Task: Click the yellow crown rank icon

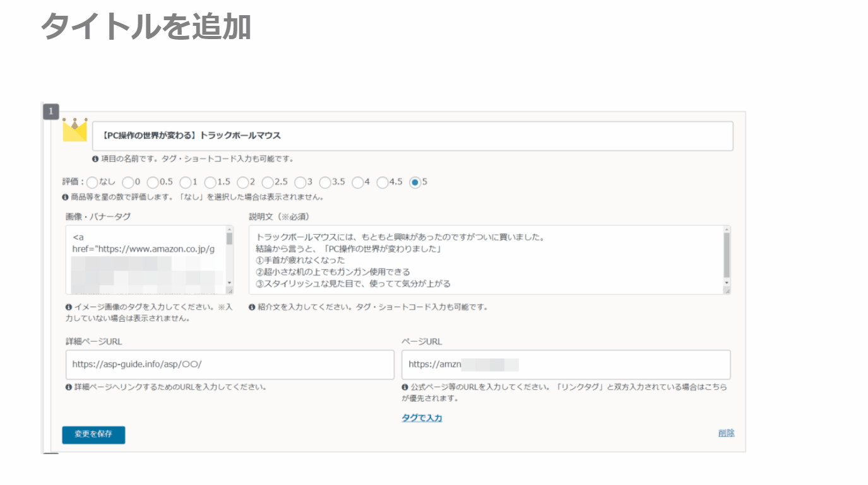Action: (74, 129)
